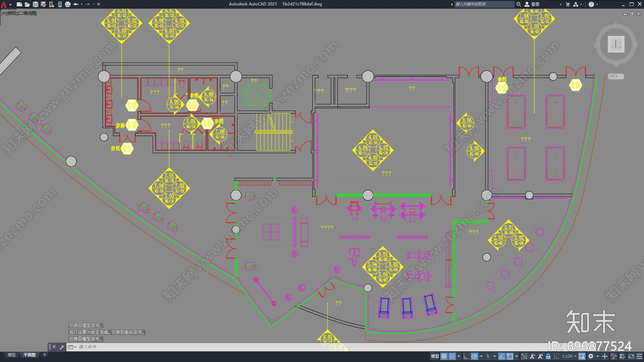
Task: Open the 二维线框 visual style menu
Action: pos(27,13)
